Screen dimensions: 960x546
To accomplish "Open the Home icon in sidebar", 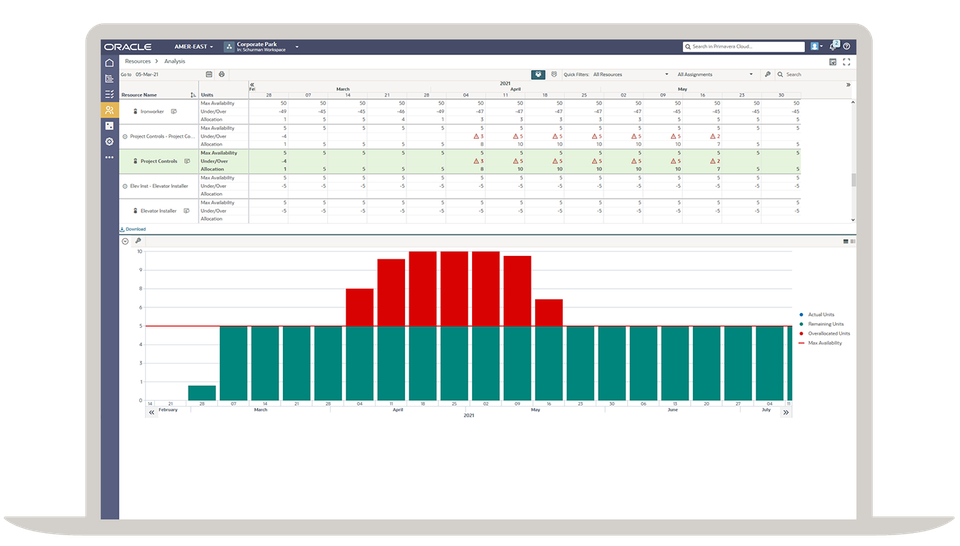I will (110, 63).
